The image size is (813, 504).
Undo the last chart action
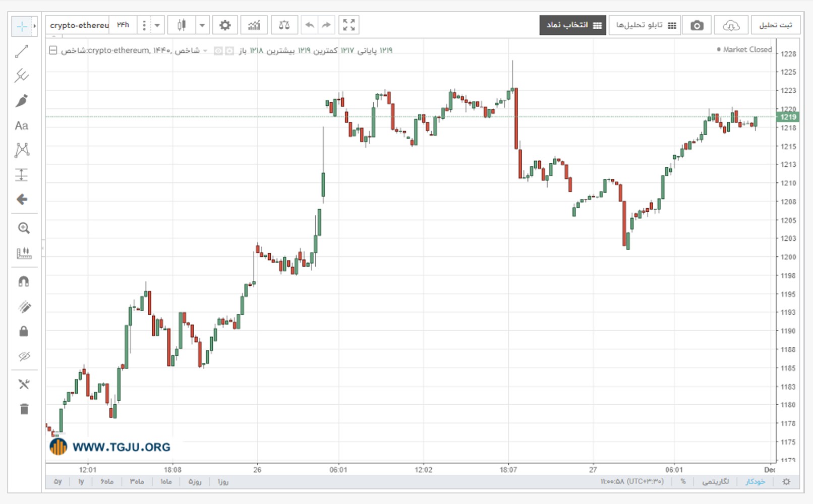click(x=310, y=25)
